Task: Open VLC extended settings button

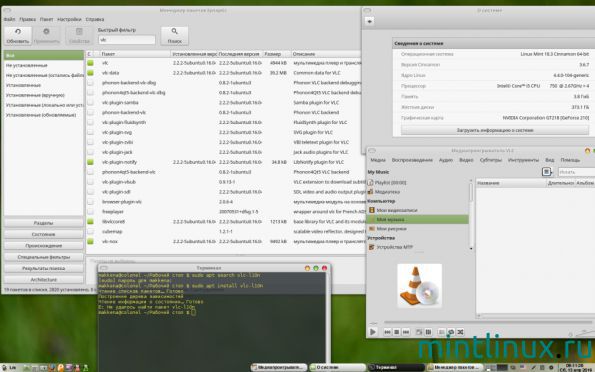Action: pos(428,332)
